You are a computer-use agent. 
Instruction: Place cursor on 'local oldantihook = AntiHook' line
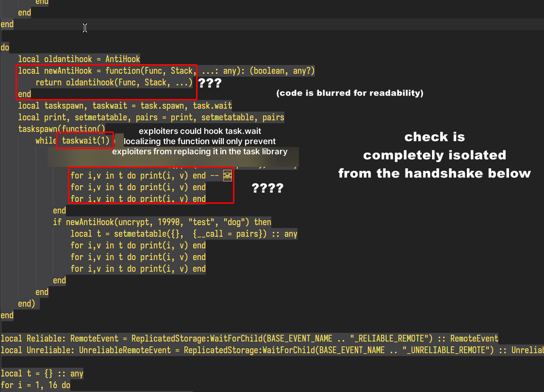[79, 59]
